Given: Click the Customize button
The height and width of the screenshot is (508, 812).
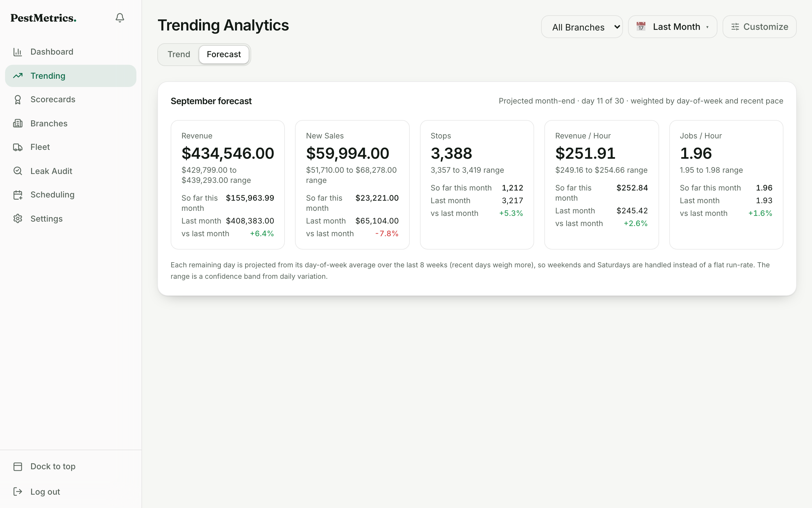Looking at the screenshot, I should [x=759, y=27].
